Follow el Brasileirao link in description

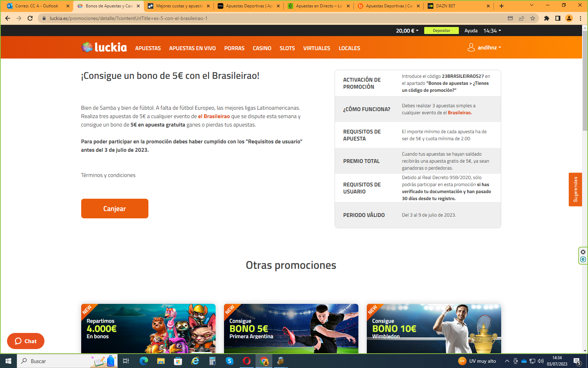pyautogui.click(x=214, y=116)
